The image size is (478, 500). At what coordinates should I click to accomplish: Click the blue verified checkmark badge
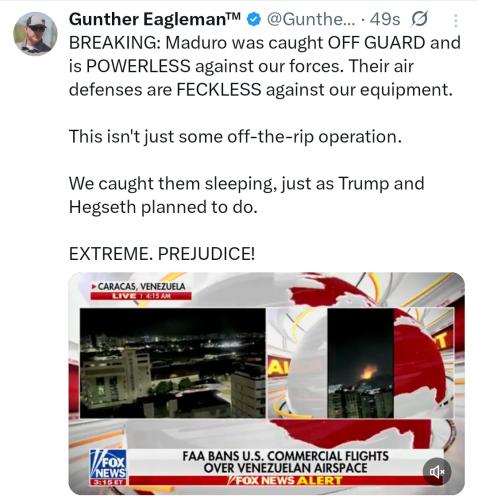coord(254,19)
